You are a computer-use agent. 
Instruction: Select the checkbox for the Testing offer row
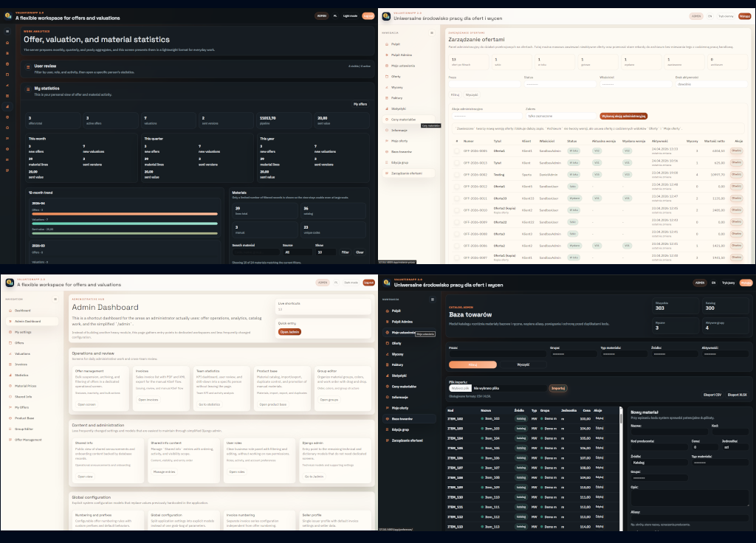(456, 174)
